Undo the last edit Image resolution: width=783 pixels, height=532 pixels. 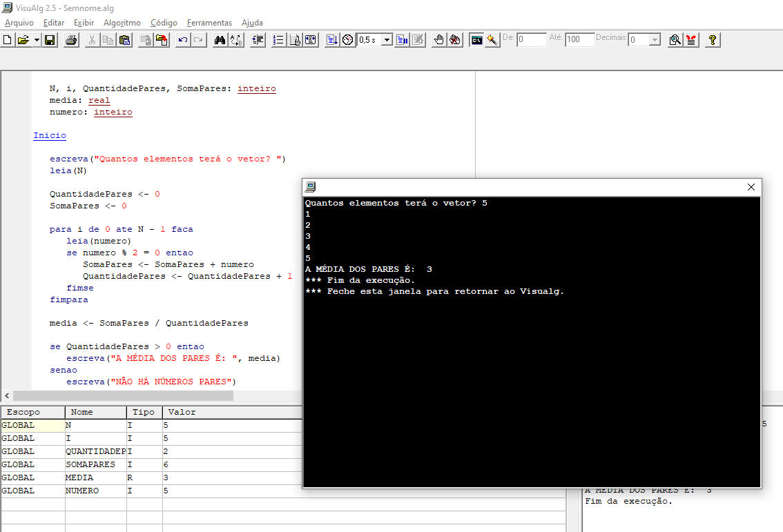pyautogui.click(x=183, y=40)
